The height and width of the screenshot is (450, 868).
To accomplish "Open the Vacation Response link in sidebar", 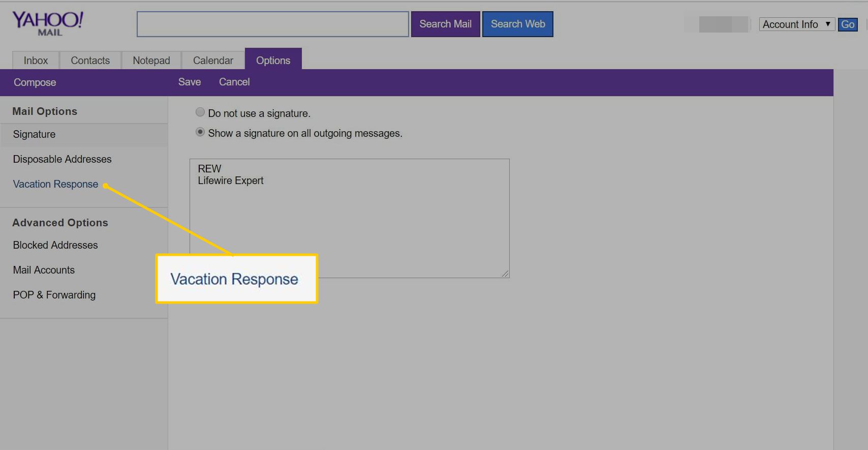I will 55,184.
